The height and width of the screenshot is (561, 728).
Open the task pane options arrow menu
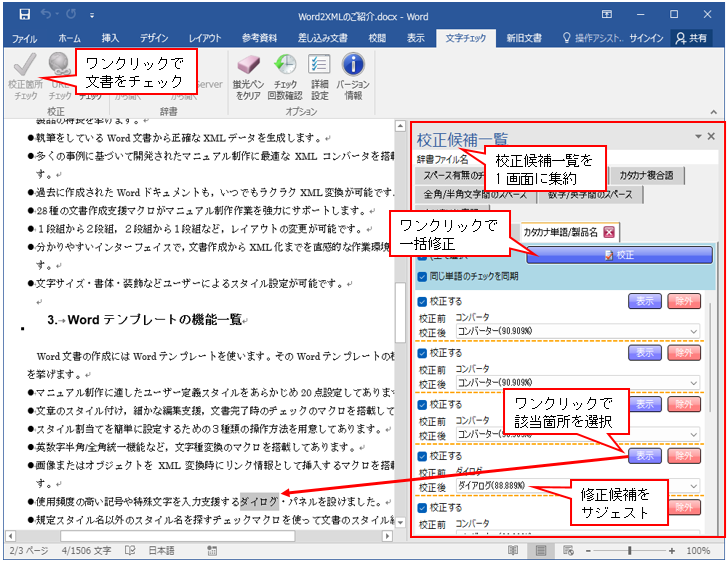tap(698, 136)
